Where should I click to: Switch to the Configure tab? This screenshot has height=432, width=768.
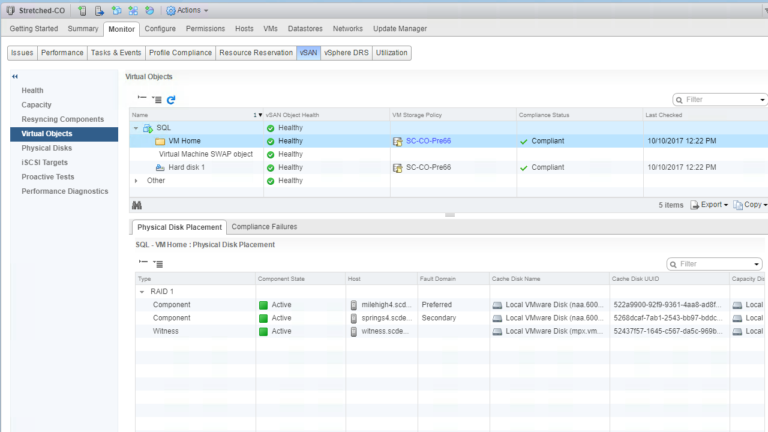click(x=159, y=29)
